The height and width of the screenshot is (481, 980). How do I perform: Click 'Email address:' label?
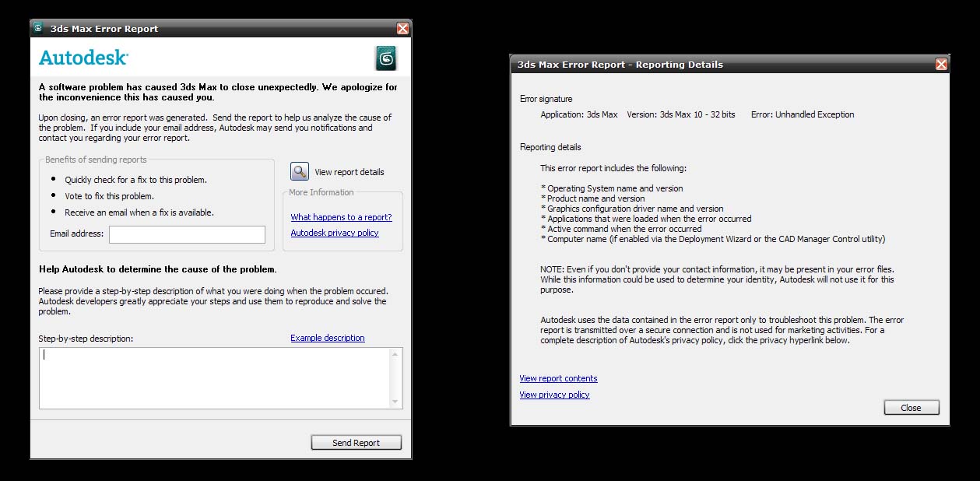pyautogui.click(x=77, y=233)
